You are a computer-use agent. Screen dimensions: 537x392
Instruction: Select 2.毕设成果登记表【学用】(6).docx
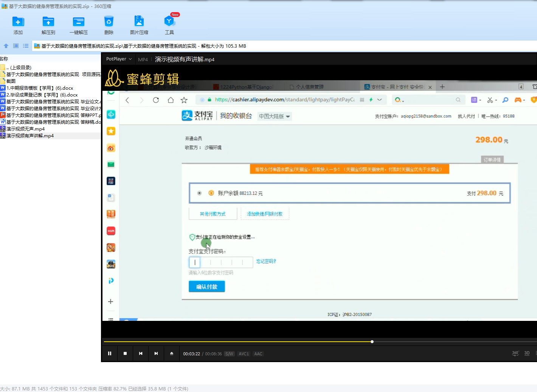tap(39, 95)
